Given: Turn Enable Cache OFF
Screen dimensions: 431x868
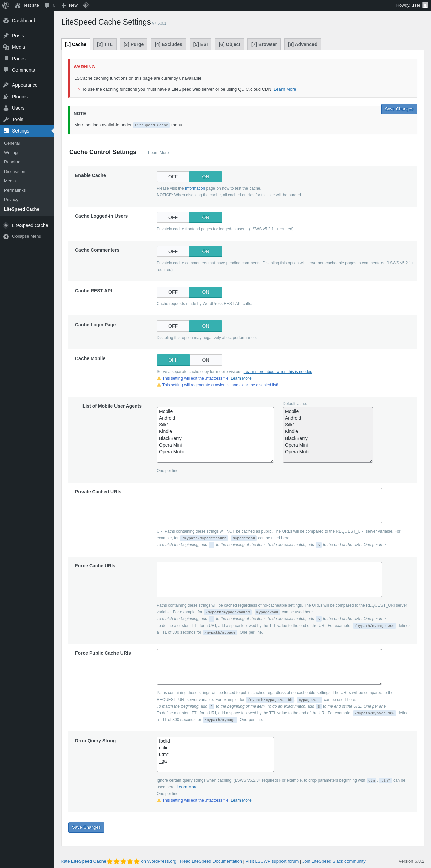Looking at the screenshot, I should tap(173, 177).
